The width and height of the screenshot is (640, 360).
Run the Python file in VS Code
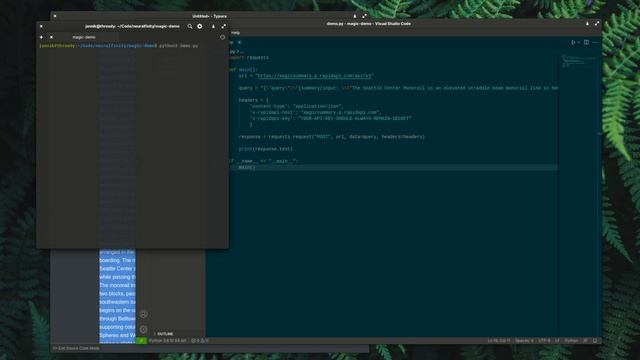point(573,42)
